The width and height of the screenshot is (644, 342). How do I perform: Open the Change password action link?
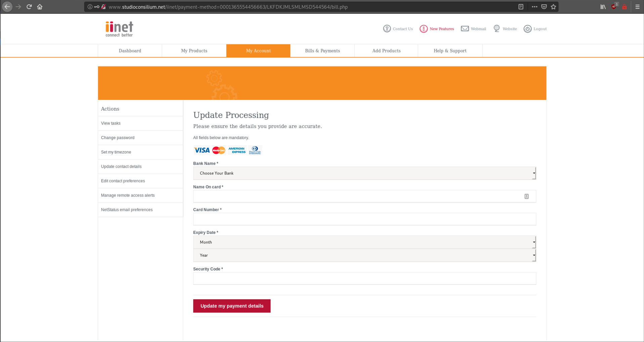[x=118, y=138]
